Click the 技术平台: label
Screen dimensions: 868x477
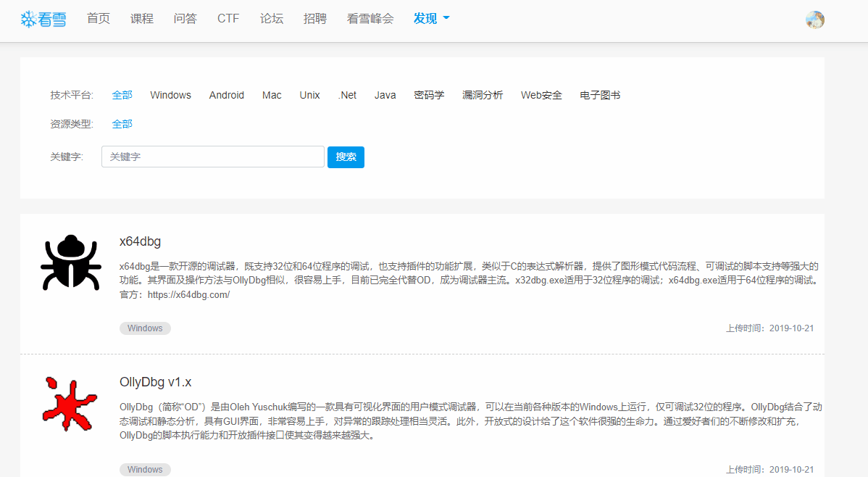pos(72,95)
